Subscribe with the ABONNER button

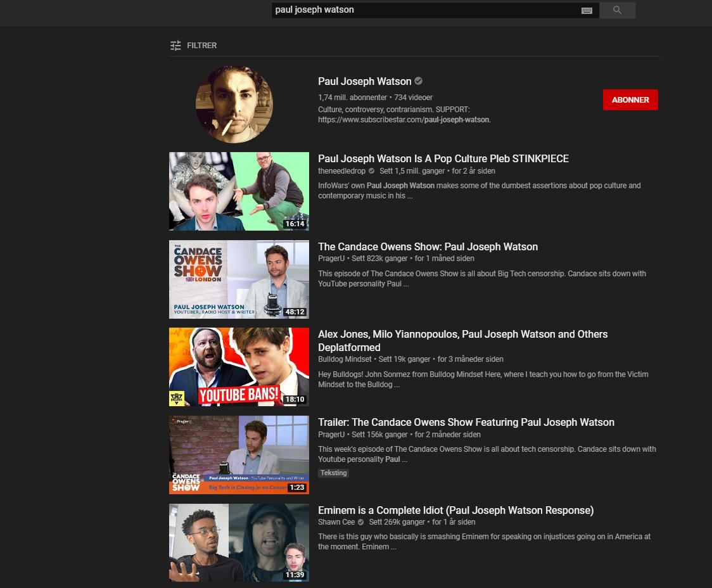pyautogui.click(x=630, y=100)
